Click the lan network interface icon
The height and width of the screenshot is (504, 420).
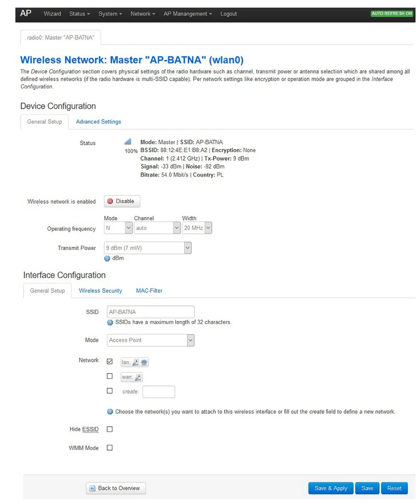[135, 362]
